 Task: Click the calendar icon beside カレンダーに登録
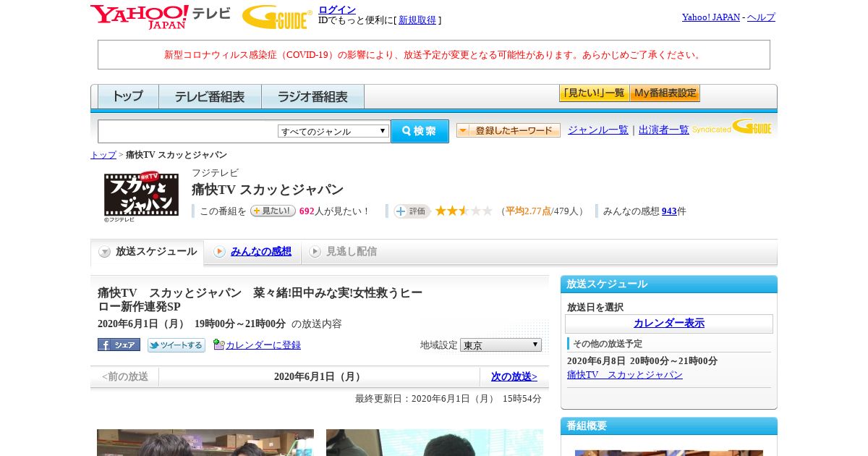pyautogui.click(x=219, y=345)
